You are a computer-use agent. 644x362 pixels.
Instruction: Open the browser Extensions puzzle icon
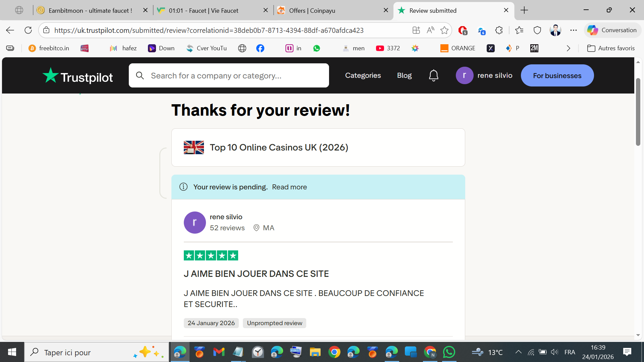tap(499, 30)
